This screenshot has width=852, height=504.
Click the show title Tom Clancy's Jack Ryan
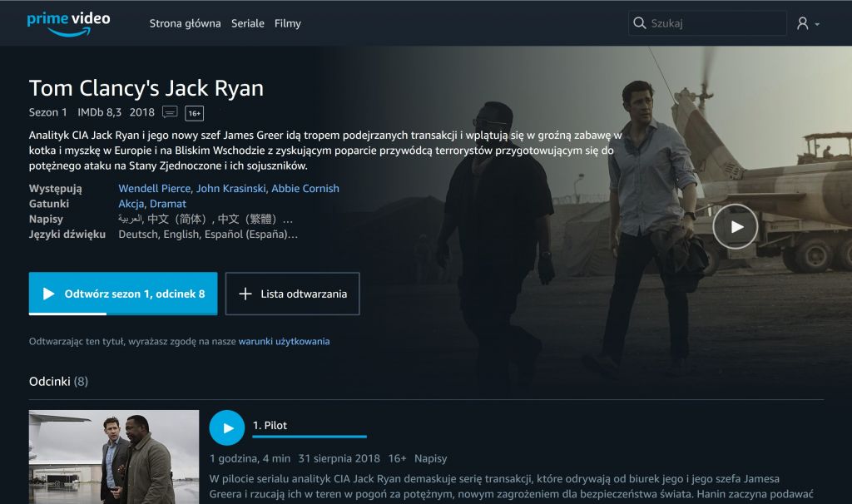pos(146,88)
